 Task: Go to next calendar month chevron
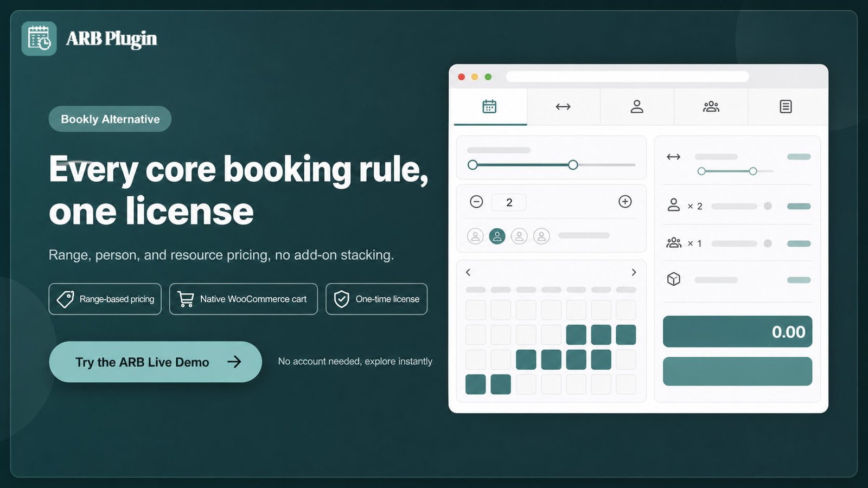tap(634, 272)
